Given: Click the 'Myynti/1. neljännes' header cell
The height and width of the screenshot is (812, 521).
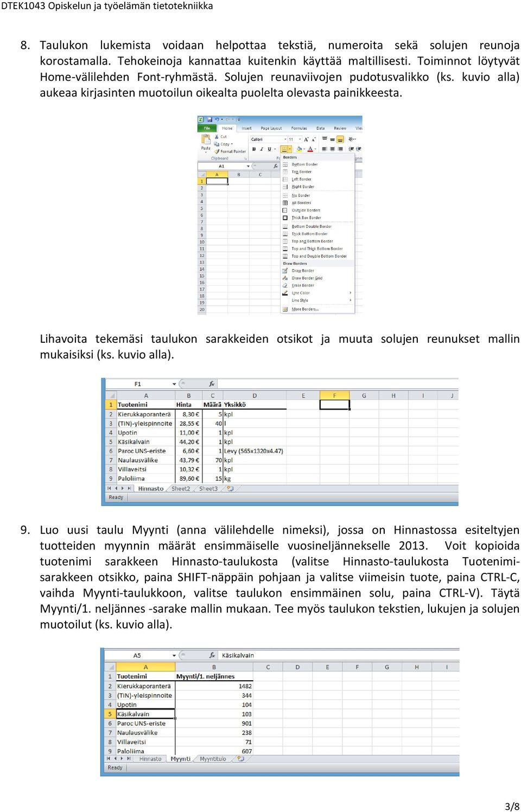Looking at the screenshot, I should (x=214, y=677).
